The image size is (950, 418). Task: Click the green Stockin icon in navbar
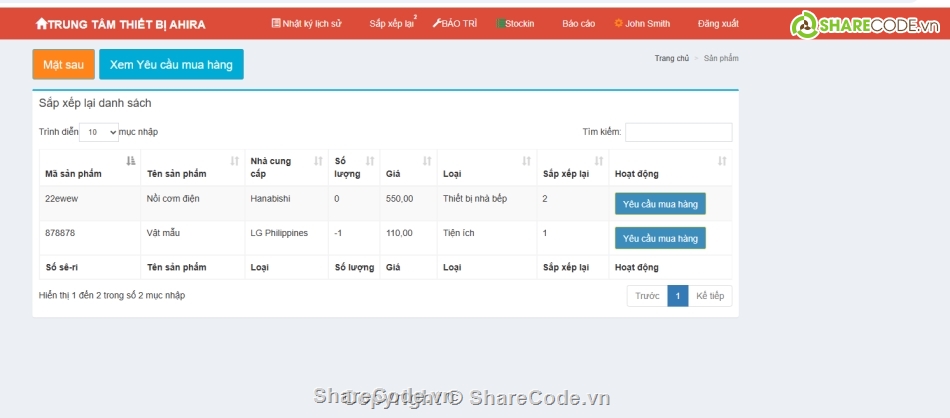coord(500,23)
